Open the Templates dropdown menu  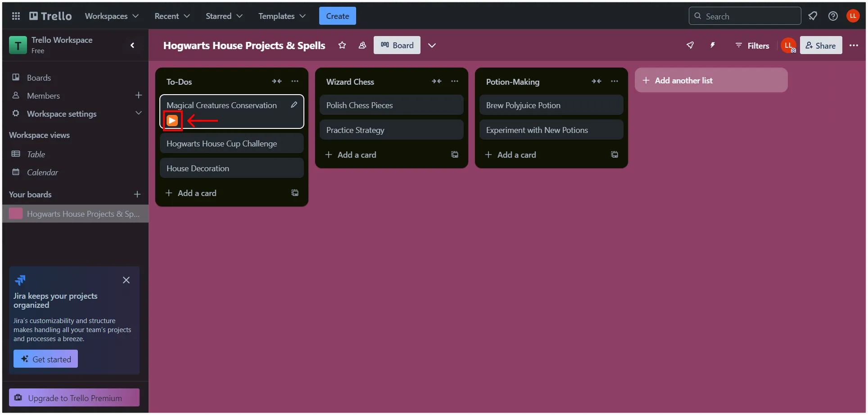282,16
